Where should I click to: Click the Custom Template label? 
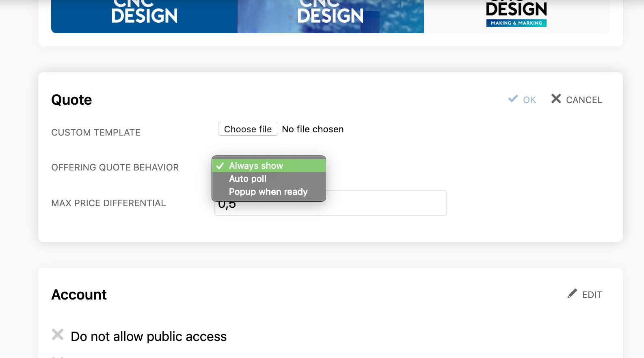coord(96,132)
